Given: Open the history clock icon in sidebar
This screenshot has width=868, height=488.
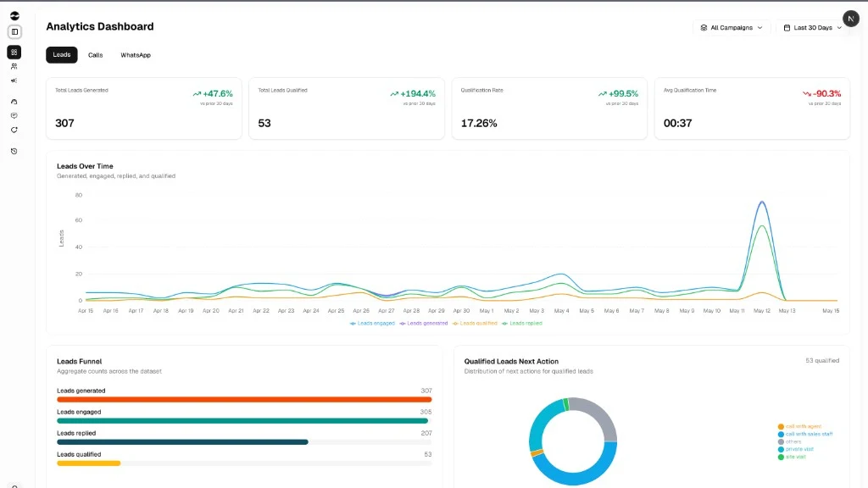Looking at the screenshot, I should click(14, 151).
